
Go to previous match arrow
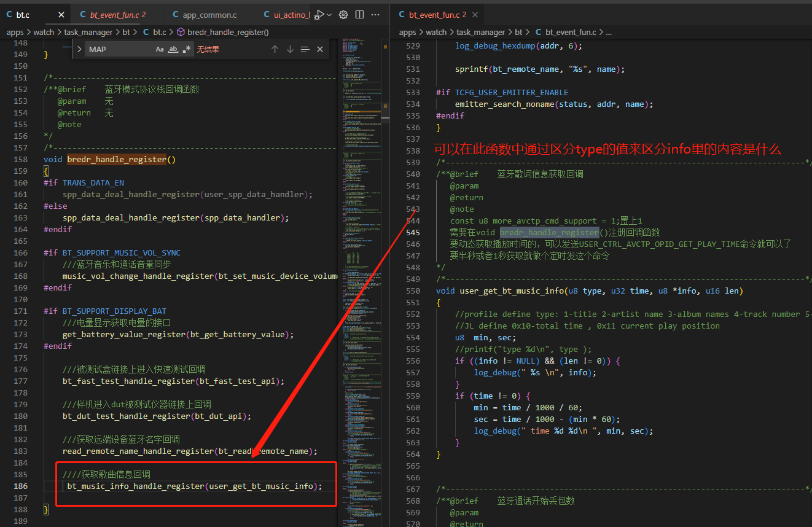(x=275, y=49)
